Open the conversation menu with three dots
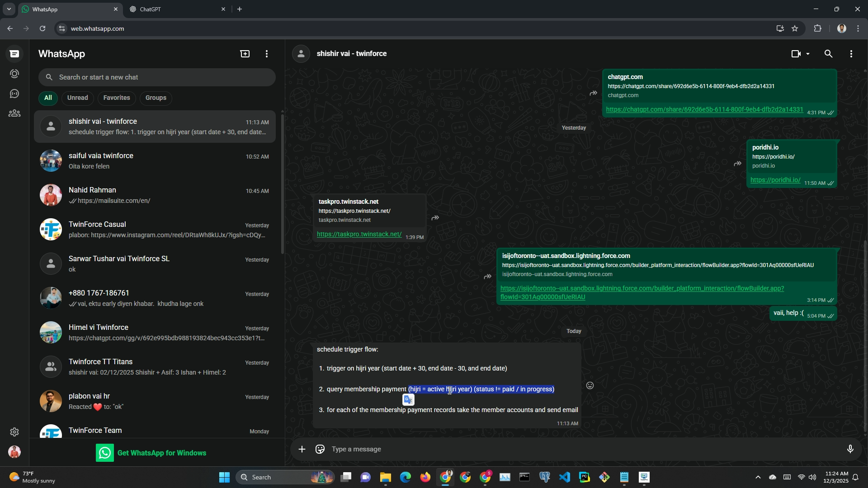Image resolution: width=868 pixels, height=488 pixels. pos(851,54)
